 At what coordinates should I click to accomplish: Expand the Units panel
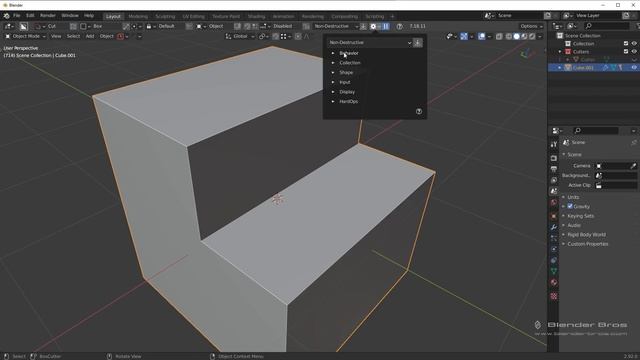pyautogui.click(x=573, y=197)
